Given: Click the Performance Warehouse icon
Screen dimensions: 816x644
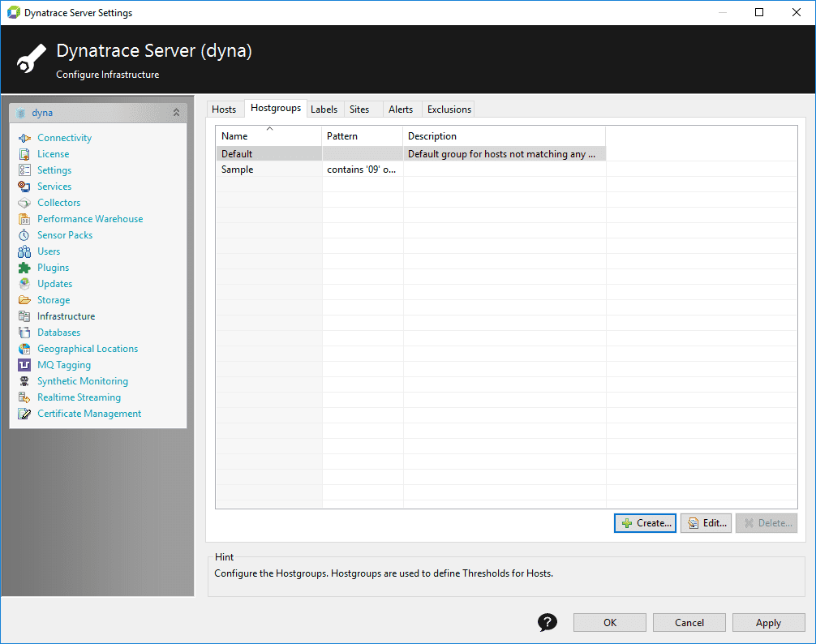Looking at the screenshot, I should point(24,219).
